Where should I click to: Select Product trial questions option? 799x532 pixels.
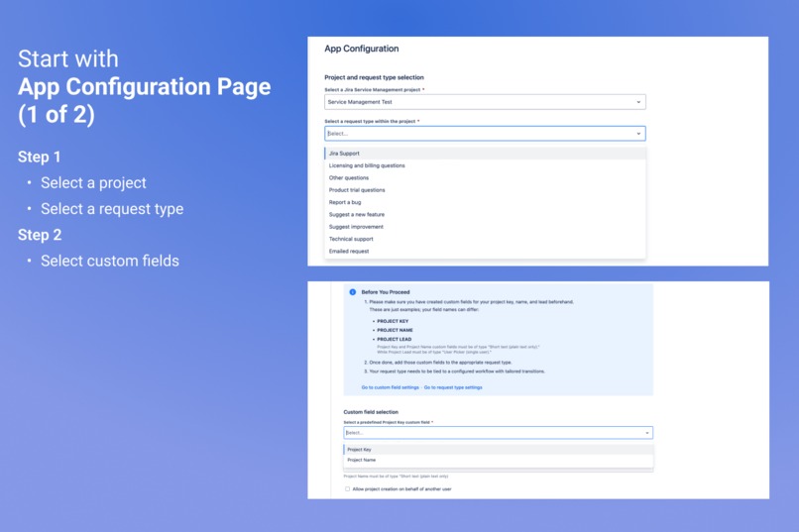coord(485,190)
